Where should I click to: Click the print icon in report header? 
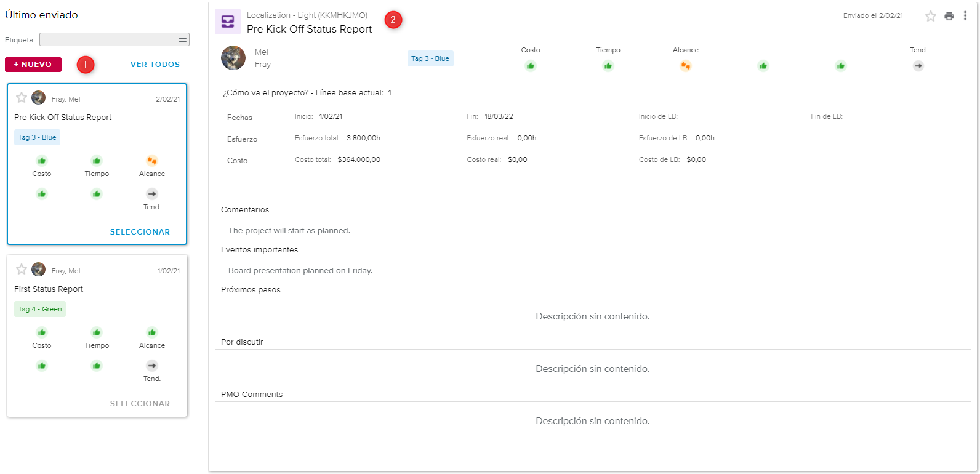[x=949, y=16]
